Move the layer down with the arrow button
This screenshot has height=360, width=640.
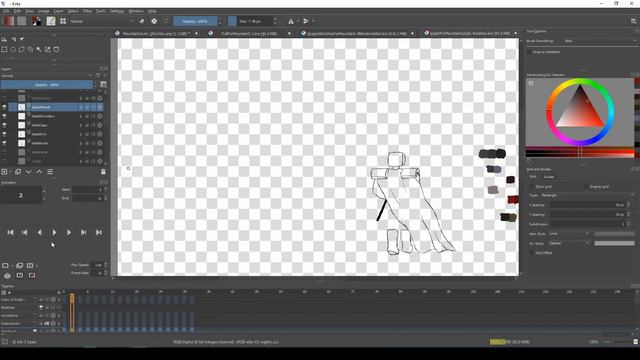pos(29,172)
